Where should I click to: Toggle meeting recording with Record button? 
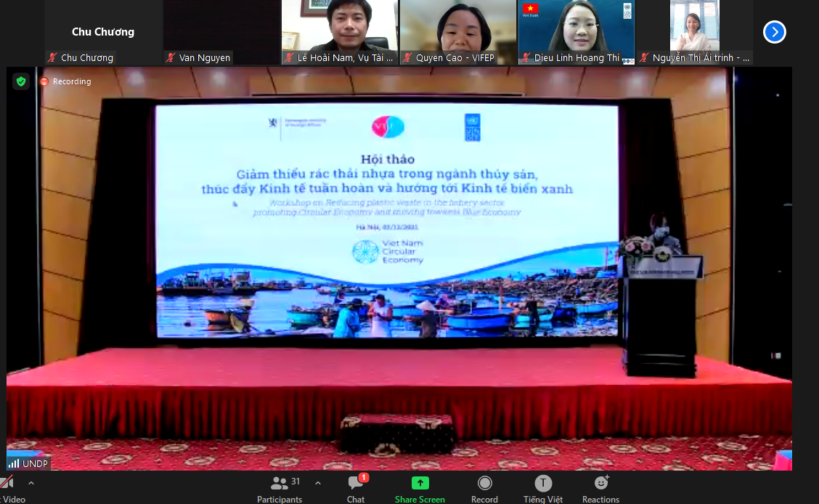coord(484,489)
